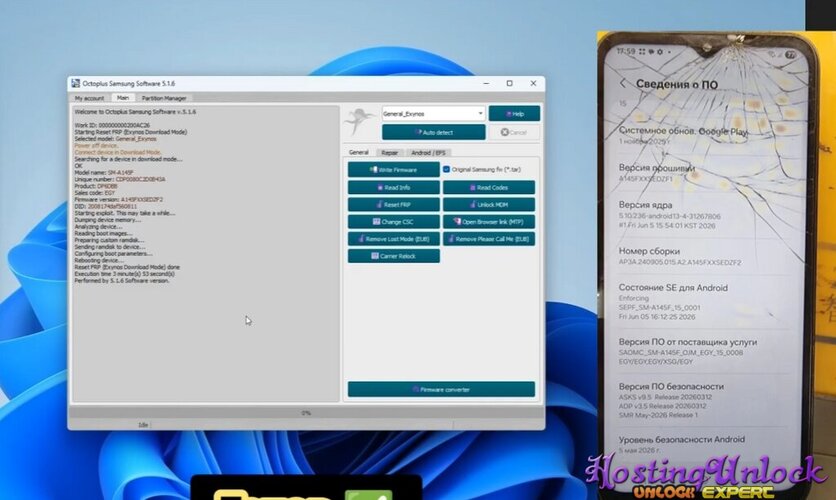
Task: Click the icon on Read Info button
Action: coord(380,187)
